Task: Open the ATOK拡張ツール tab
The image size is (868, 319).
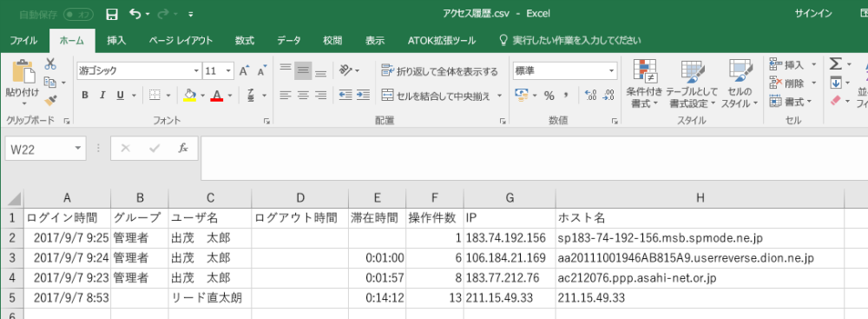Action: pos(441,41)
